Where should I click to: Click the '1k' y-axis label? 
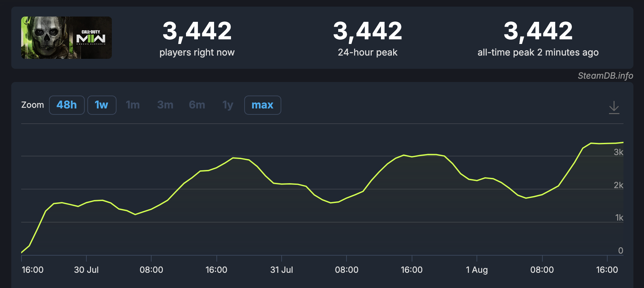(x=619, y=218)
